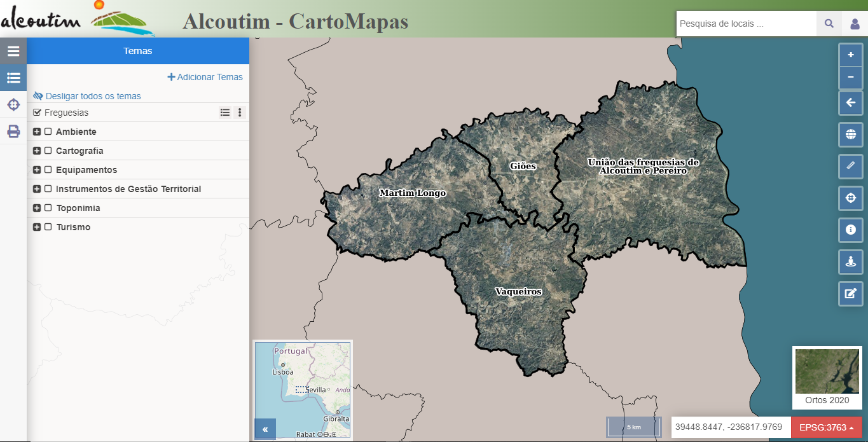868x442 pixels.
Task: Select the ruler measurement tool
Action: [x=851, y=166]
